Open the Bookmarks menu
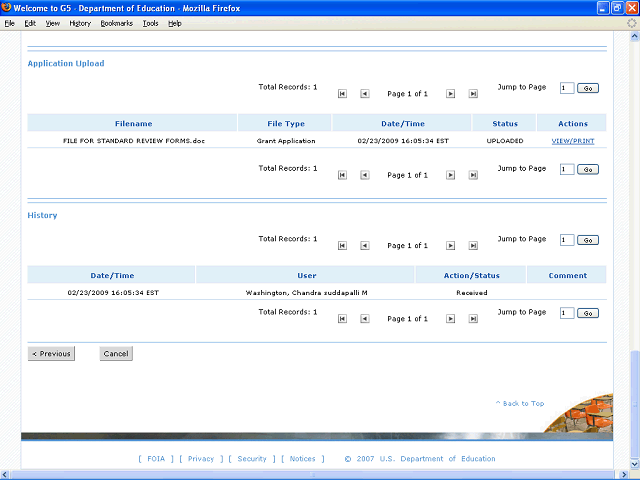The image size is (640, 480). pos(117,23)
